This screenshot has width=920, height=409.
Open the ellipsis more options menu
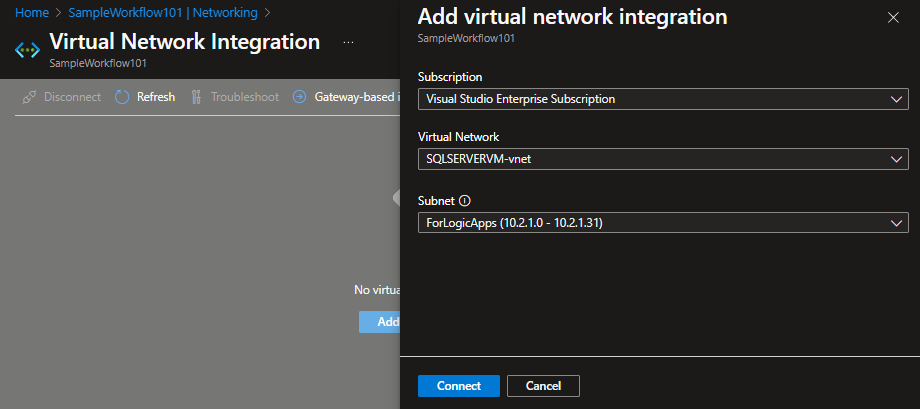[349, 43]
